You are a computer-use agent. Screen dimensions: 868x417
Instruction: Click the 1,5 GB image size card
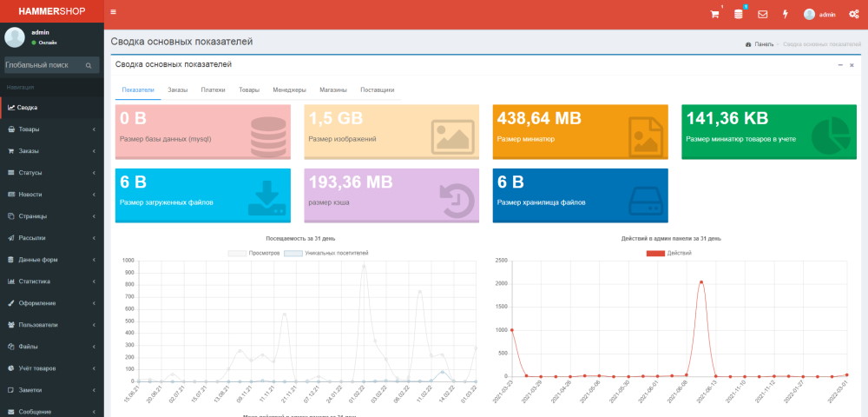tap(391, 132)
